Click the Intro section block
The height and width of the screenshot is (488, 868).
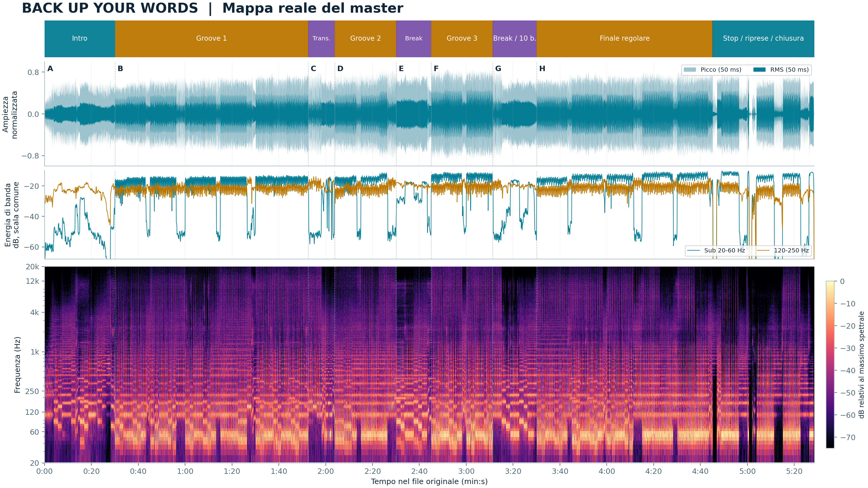(80, 38)
